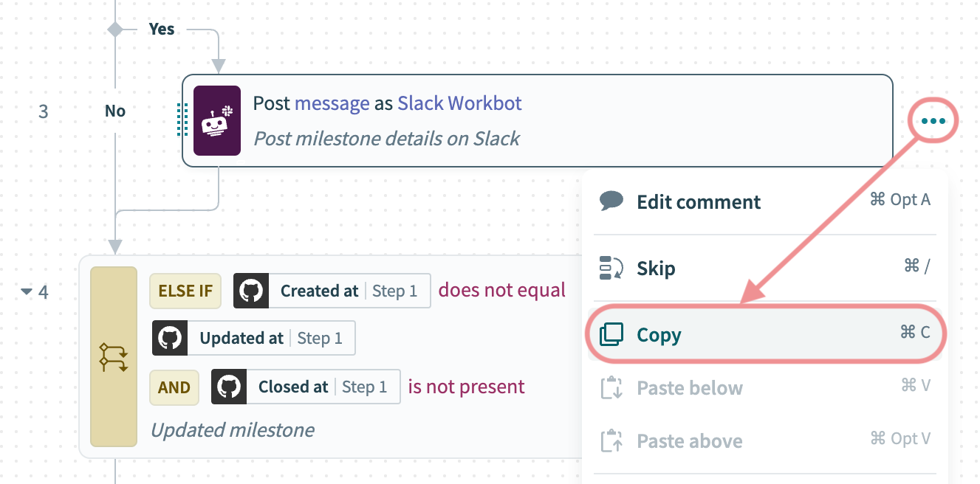Click the "is not present" condition operator

coord(466,387)
